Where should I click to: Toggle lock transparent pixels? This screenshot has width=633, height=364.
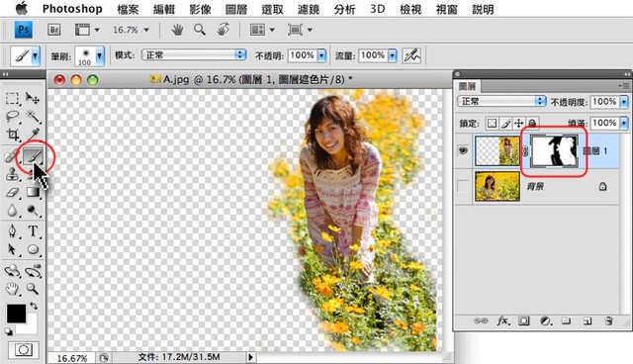492,123
